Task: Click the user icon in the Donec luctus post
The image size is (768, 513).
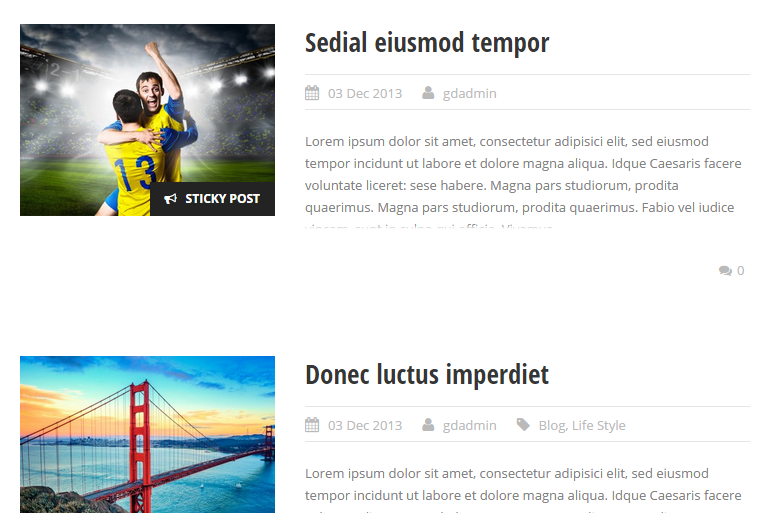Action: (x=428, y=425)
